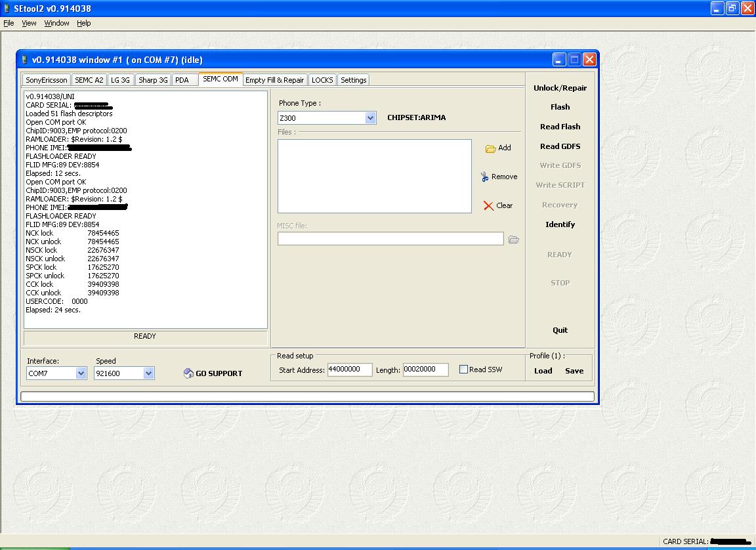Click the 'Loaded 51 flash descriptors' log line
The image size is (756, 550).
pyautogui.click(x=69, y=114)
